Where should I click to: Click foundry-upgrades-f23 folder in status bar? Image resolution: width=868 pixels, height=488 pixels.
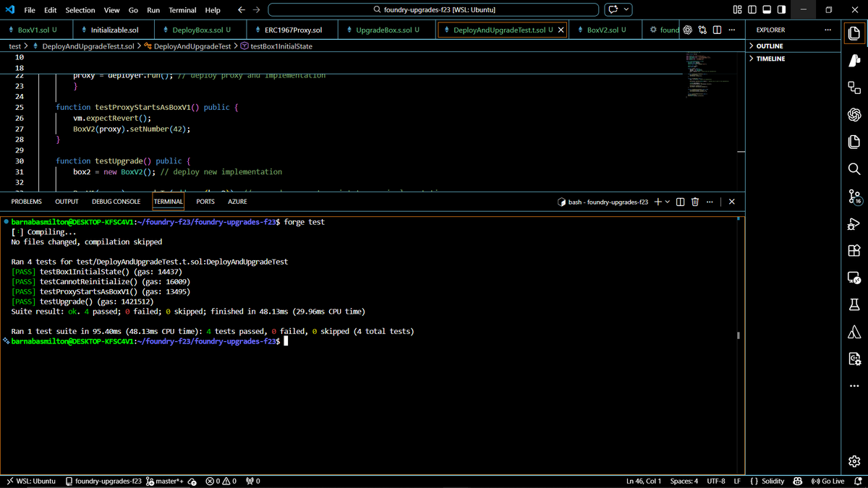click(x=103, y=481)
